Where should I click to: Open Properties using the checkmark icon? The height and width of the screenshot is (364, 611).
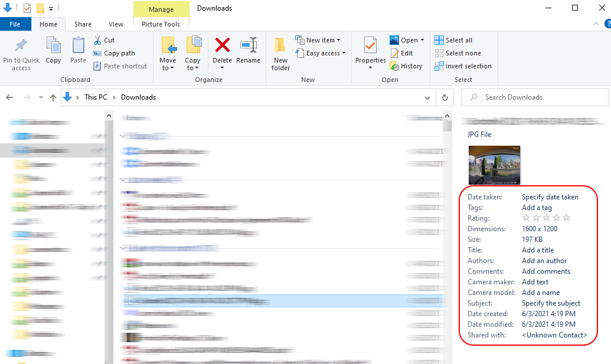[x=370, y=45]
